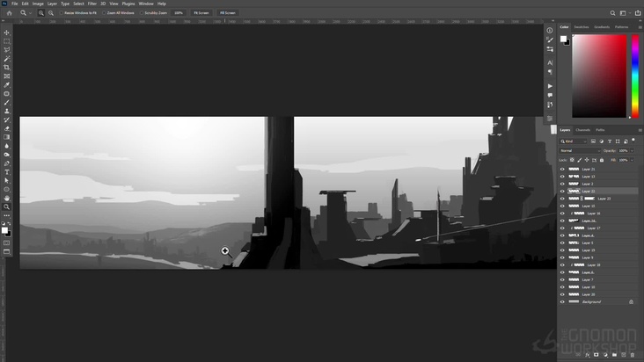
Task: Select the Move tool
Action: [x=7, y=33]
